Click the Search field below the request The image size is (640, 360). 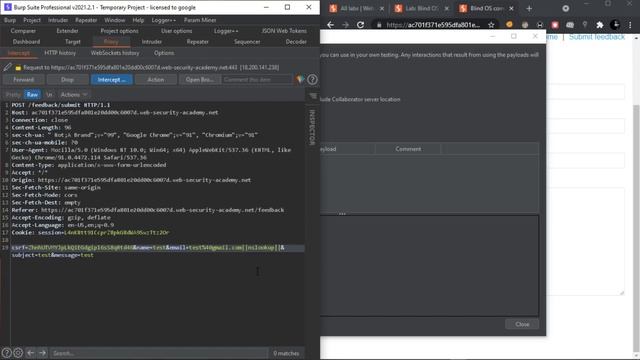point(159,353)
